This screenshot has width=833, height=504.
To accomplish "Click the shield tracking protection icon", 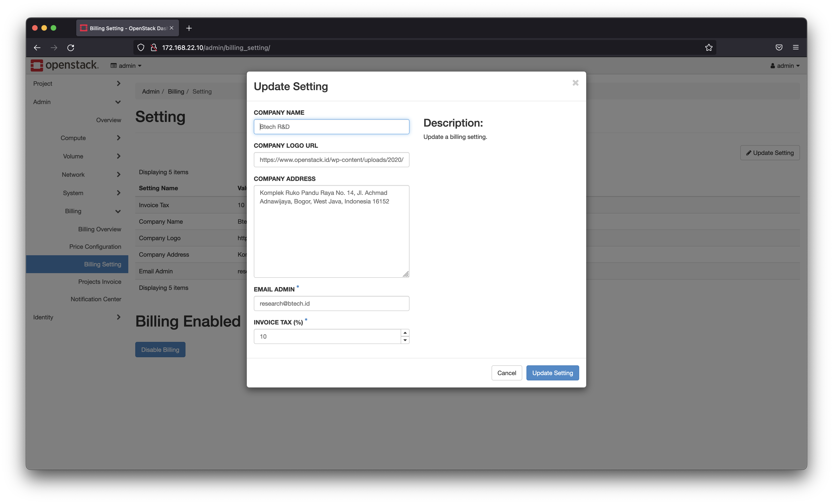I will [141, 48].
